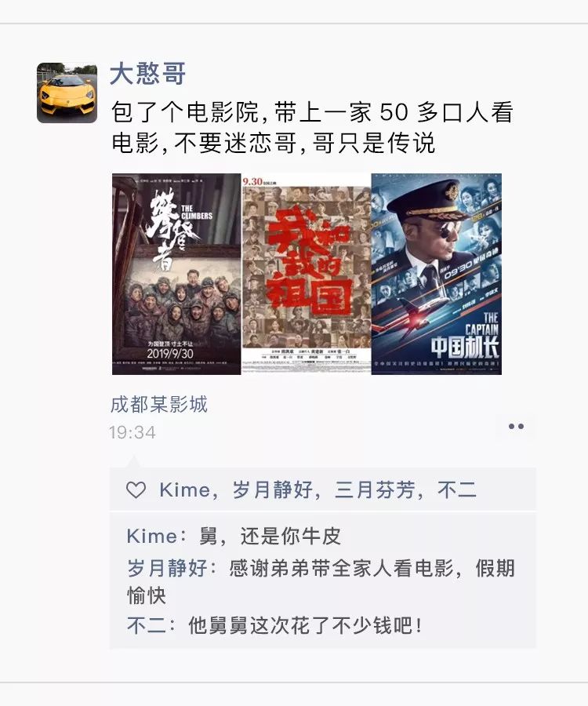Tap the heart like icon
The height and width of the screenshot is (706, 588).
[136, 489]
